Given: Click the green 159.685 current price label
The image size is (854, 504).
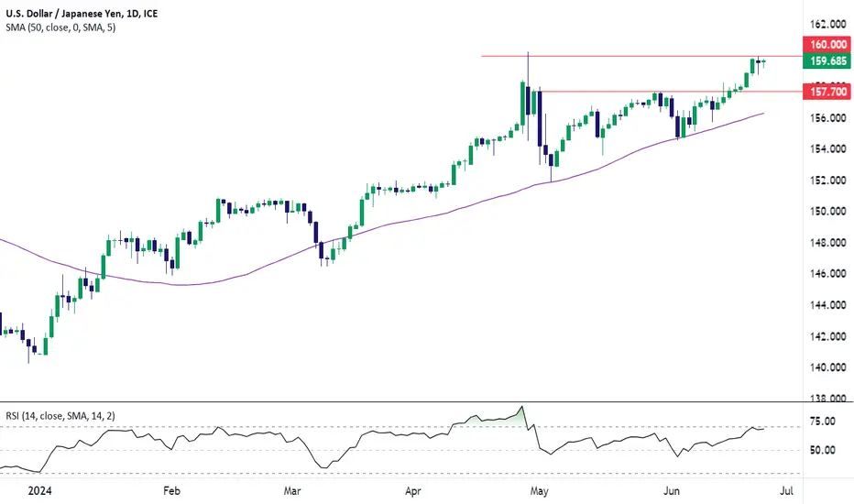Looking at the screenshot, I should click(x=827, y=61).
